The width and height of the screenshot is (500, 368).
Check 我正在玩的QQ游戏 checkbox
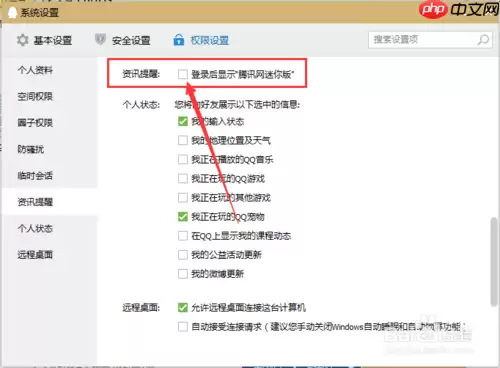click(x=183, y=179)
